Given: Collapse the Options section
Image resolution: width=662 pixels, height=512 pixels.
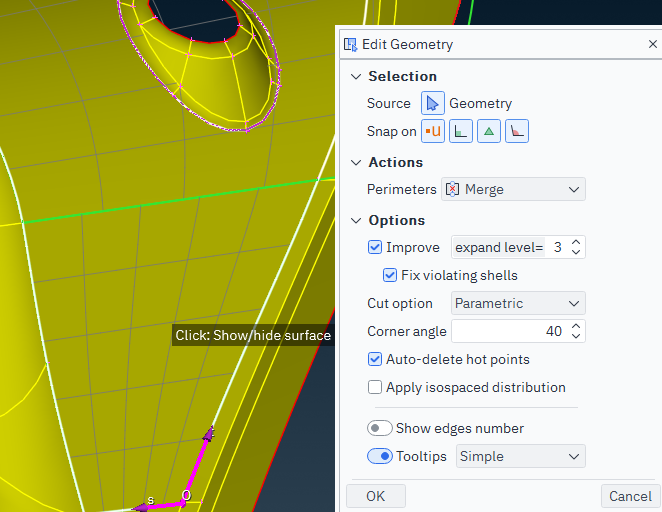Looking at the screenshot, I should [x=355, y=221].
